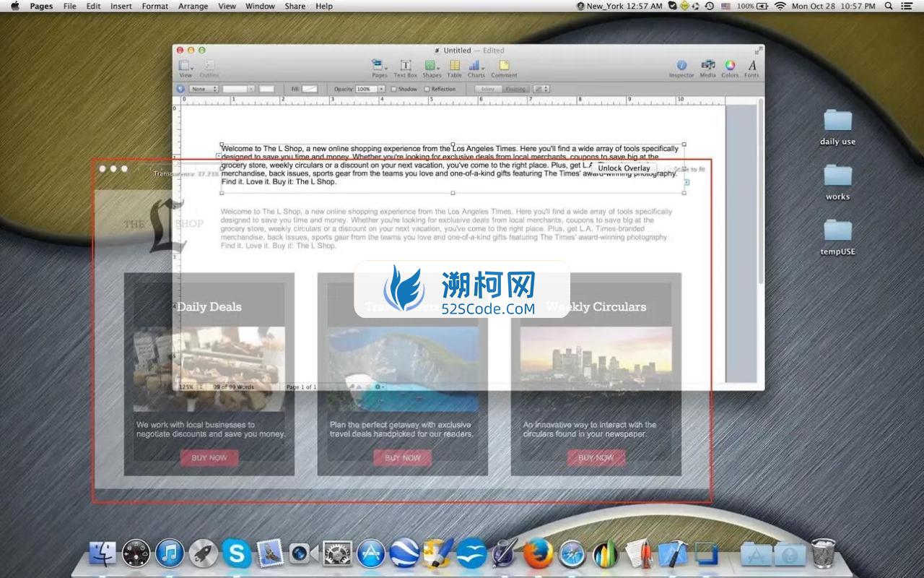Open Skype from the Dock

coord(236,553)
